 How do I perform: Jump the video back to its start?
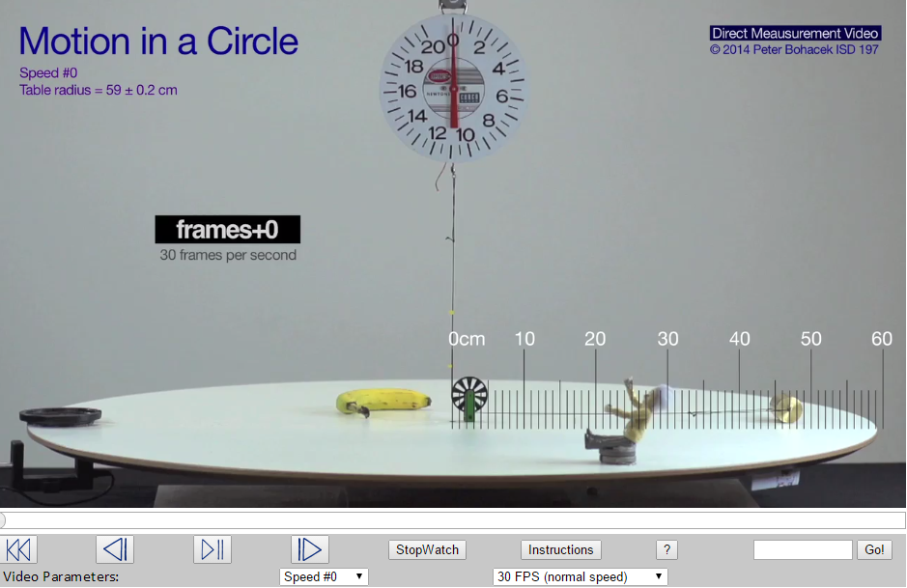[18, 549]
